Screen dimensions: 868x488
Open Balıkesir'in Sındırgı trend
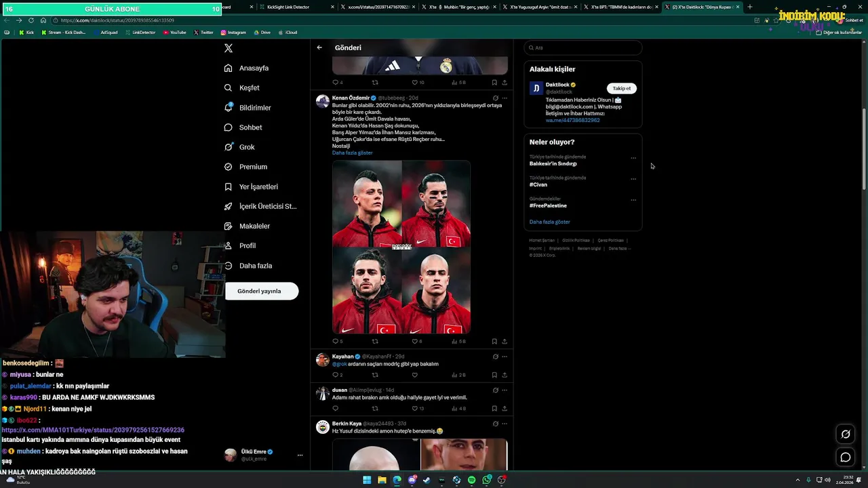coord(553,163)
